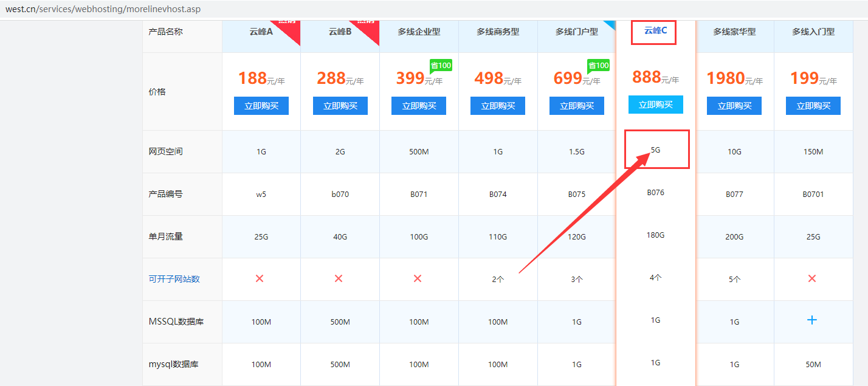
Task: Click the green 省100 badge on 399 price
Action: click(441, 66)
